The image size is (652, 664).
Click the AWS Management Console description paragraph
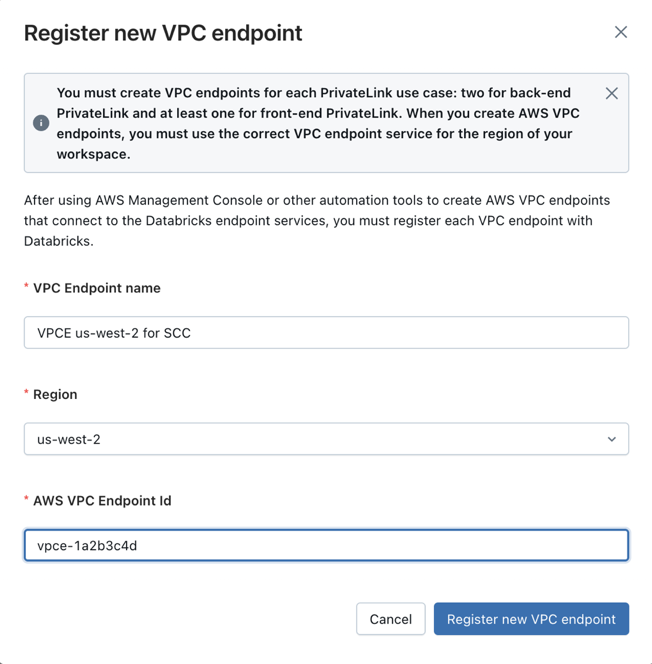[317, 220]
